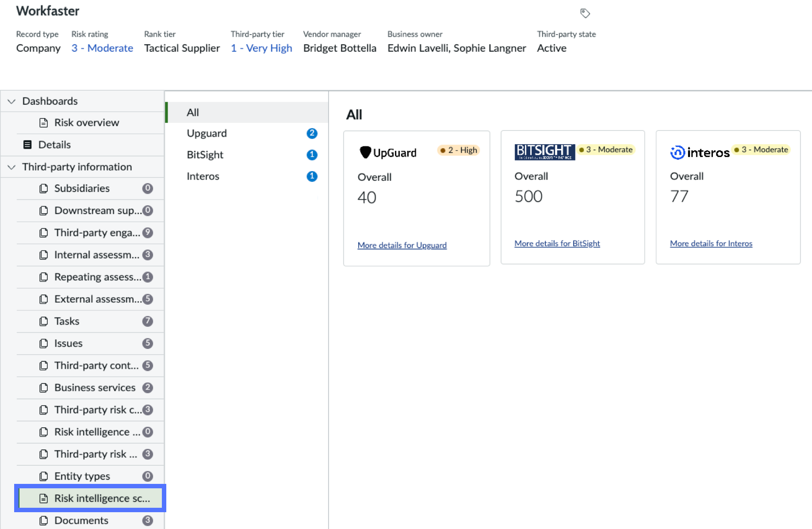Click the External assessm... row icon
812x529 pixels.
click(x=43, y=299)
